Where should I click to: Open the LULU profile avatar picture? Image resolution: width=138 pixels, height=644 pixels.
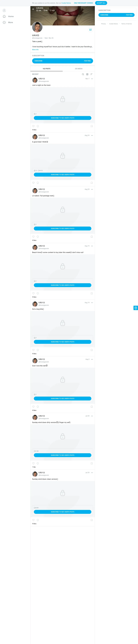pyautogui.click(x=37, y=27)
